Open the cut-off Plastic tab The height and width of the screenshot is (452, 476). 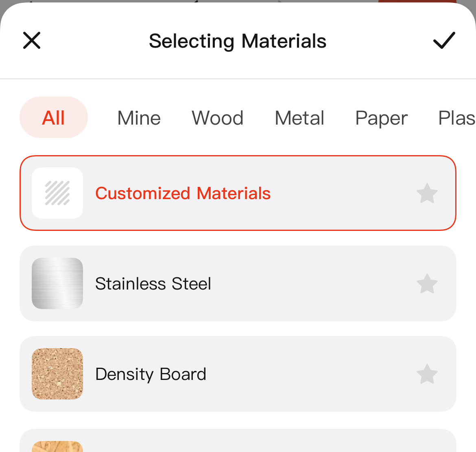[x=456, y=118]
